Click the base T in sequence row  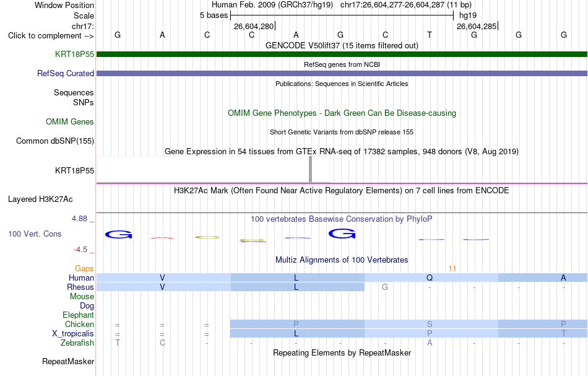click(430, 35)
